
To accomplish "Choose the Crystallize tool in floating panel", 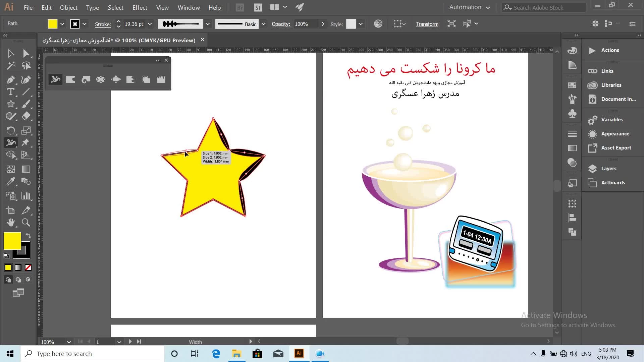I will (x=146, y=79).
